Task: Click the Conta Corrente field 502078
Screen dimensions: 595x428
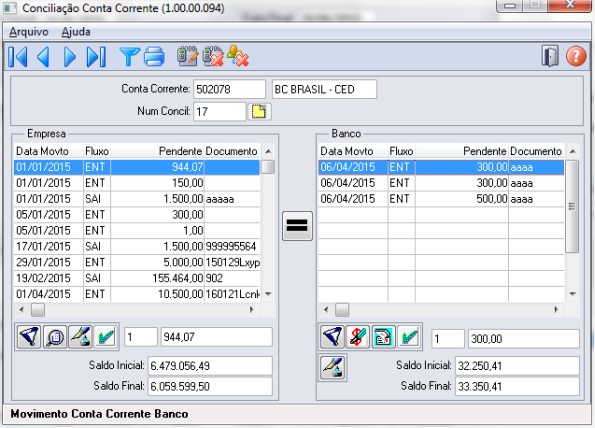Action: tap(229, 89)
